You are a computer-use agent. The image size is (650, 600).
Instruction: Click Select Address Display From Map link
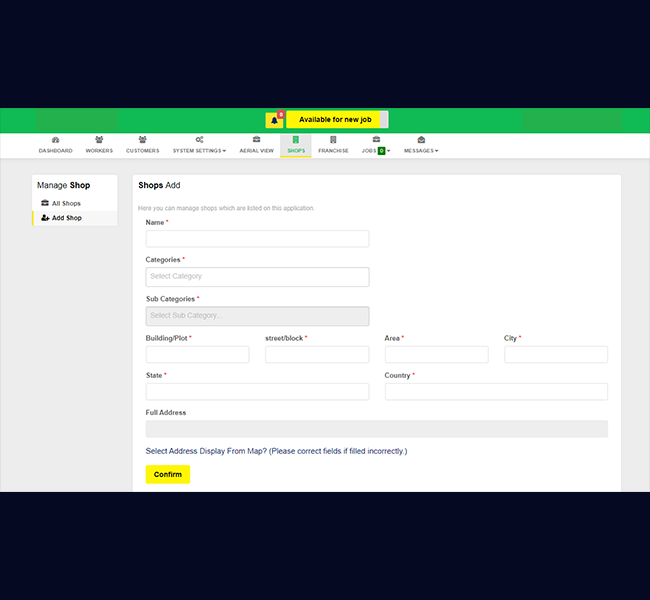click(276, 451)
